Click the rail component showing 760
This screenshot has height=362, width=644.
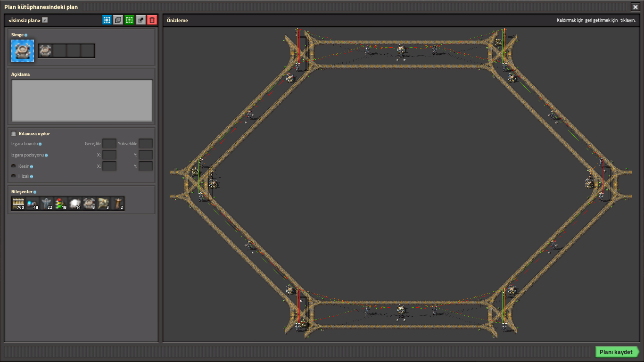(18, 203)
